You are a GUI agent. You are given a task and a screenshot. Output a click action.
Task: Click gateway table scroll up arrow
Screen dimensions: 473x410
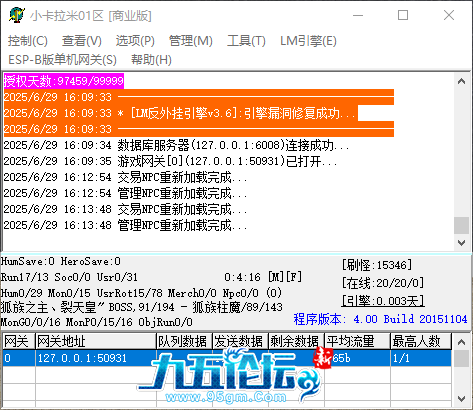[x=461, y=342]
